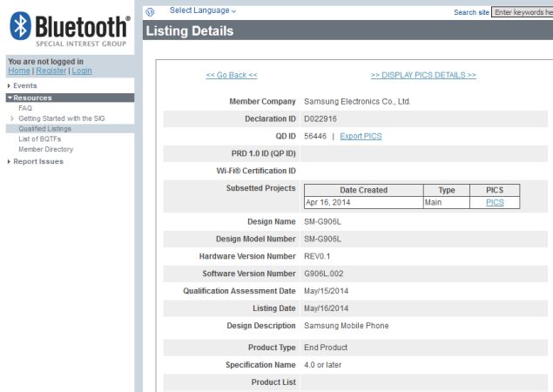Viewport: 553px width, 392px height.
Task: Click the PICS column header
Action: coord(495,190)
